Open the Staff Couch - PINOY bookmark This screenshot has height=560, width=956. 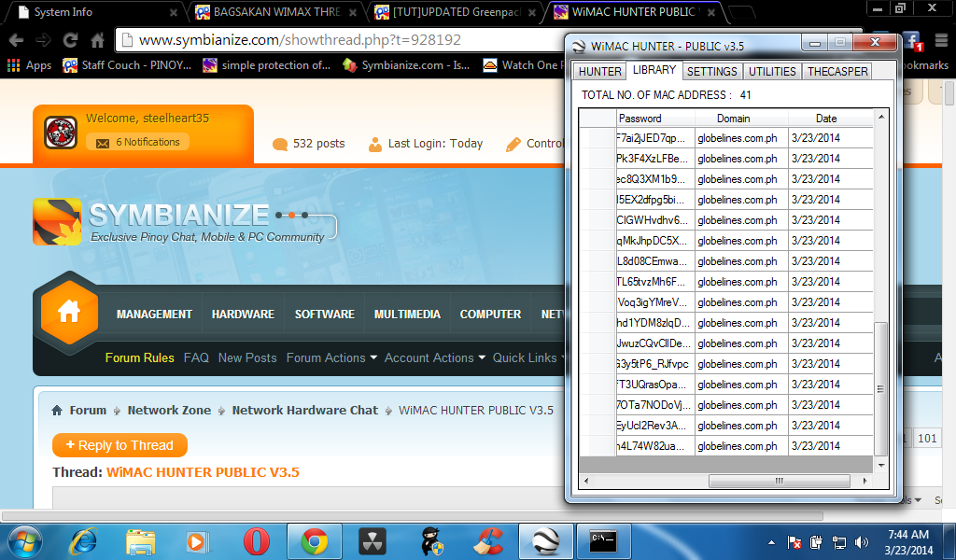[x=127, y=65]
